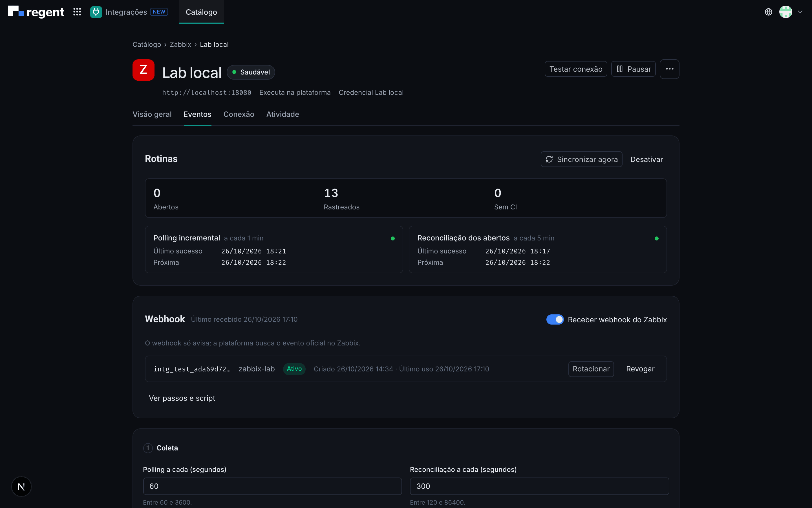Screen dimensions: 812x508
Task: Click the Ativo token status badge
Action: [x=294, y=369]
